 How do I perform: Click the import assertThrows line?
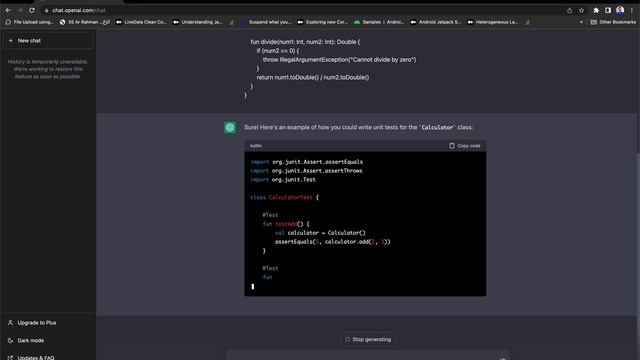tap(306, 171)
